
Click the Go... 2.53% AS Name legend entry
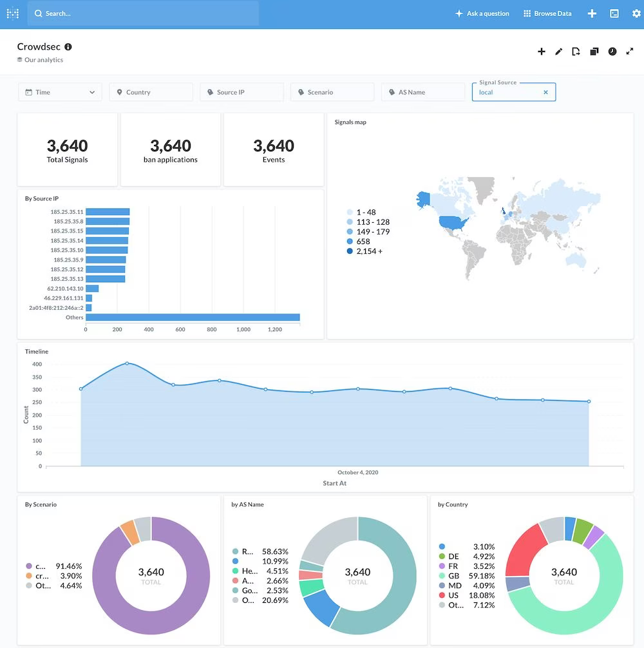click(x=260, y=590)
